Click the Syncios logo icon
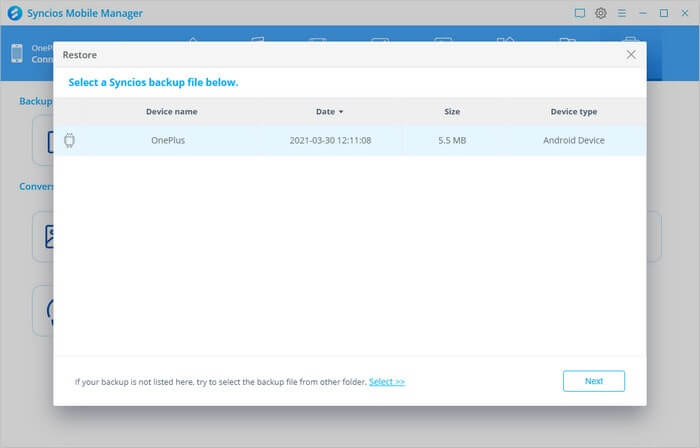Viewport: 700px width, 448px height. [15, 13]
